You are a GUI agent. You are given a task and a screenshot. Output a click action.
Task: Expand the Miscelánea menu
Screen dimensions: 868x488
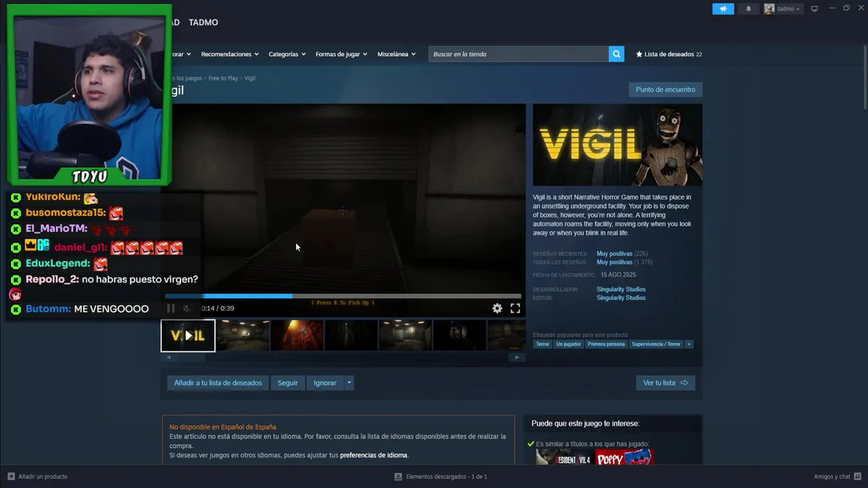coord(396,54)
